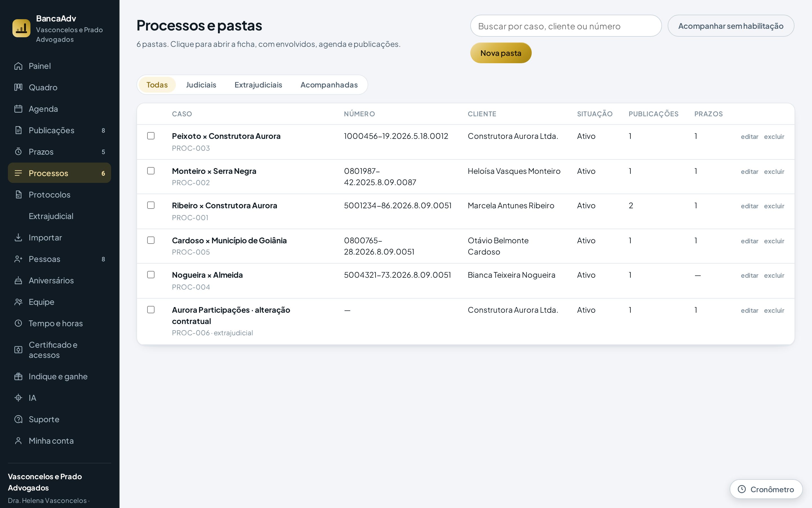Tick checkbox for Ribeiro × Construtora Aurora
This screenshot has height=508, width=812.
[x=151, y=205]
